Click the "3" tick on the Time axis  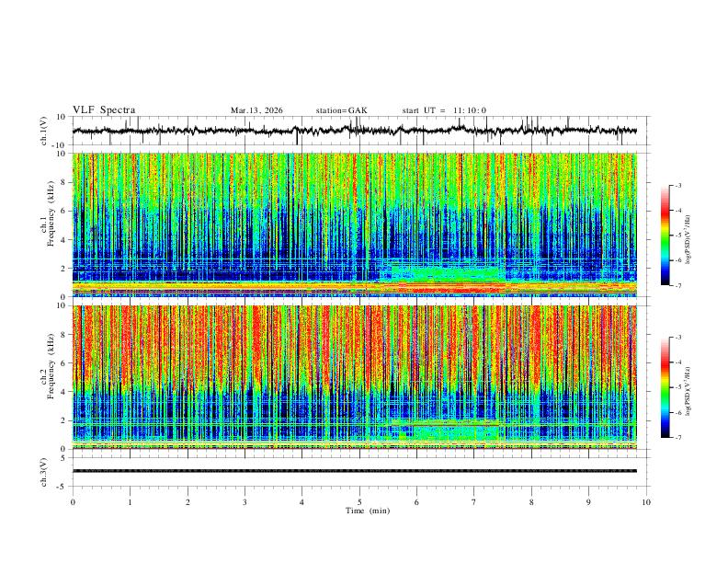click(x=245, y=502)
